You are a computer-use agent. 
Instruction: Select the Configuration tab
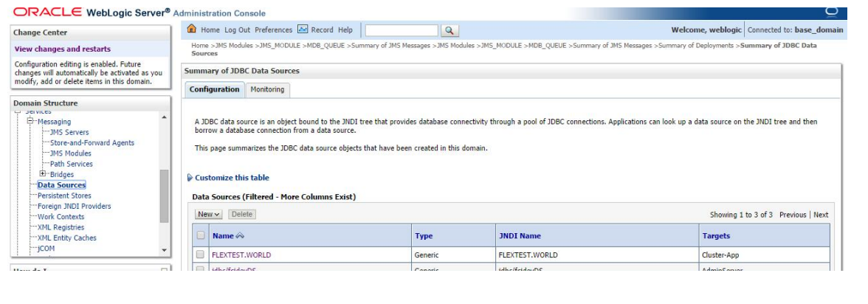(x=214, y=89)
